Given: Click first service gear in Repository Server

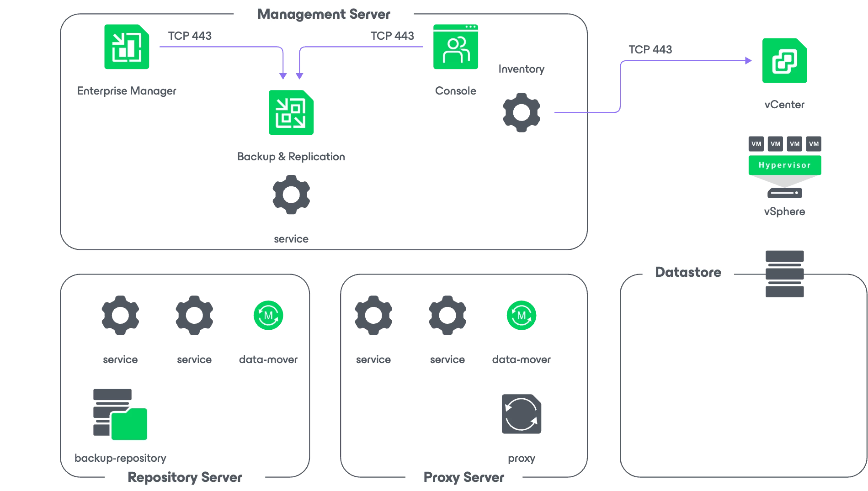Looking at the screenshot, I should click(120, 315).
